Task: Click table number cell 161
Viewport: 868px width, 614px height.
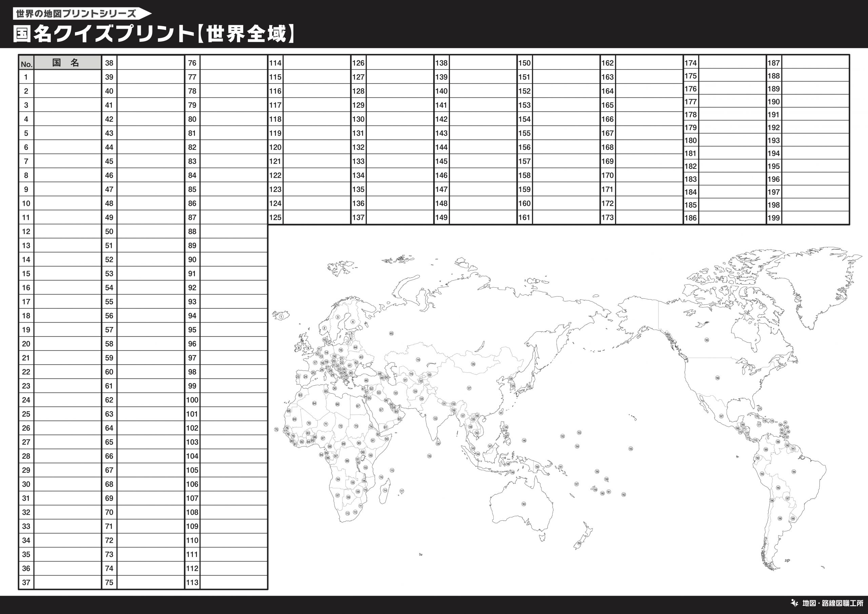Action: (x=525, y=217)
